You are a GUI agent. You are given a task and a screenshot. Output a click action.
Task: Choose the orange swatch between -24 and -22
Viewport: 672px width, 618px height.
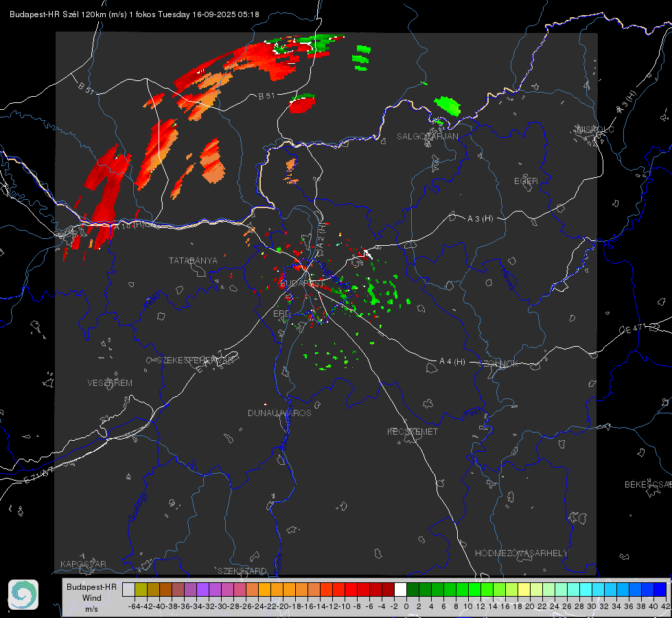click(x=264, y=589)
